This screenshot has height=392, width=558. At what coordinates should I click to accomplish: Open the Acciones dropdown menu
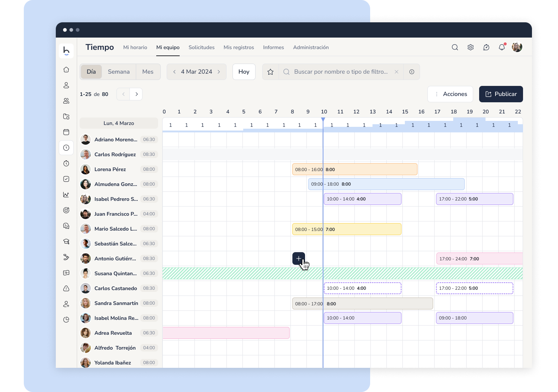[450, 94]
